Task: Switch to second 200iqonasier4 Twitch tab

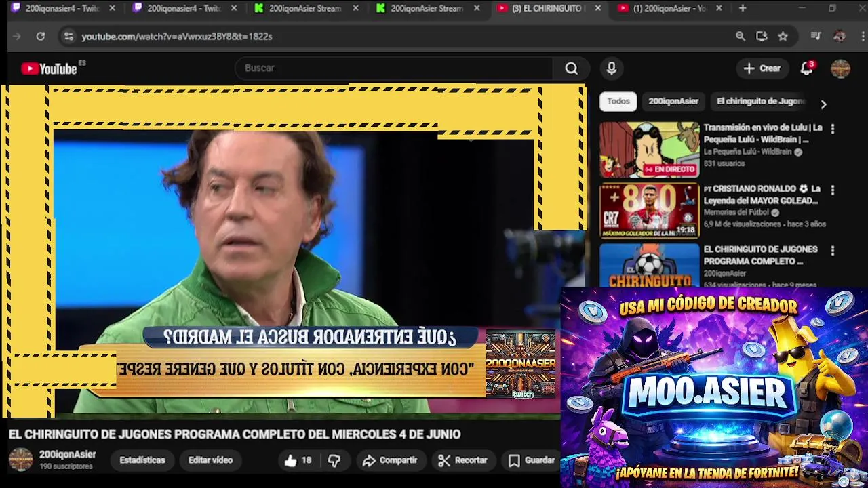Action: click(184, 8)
